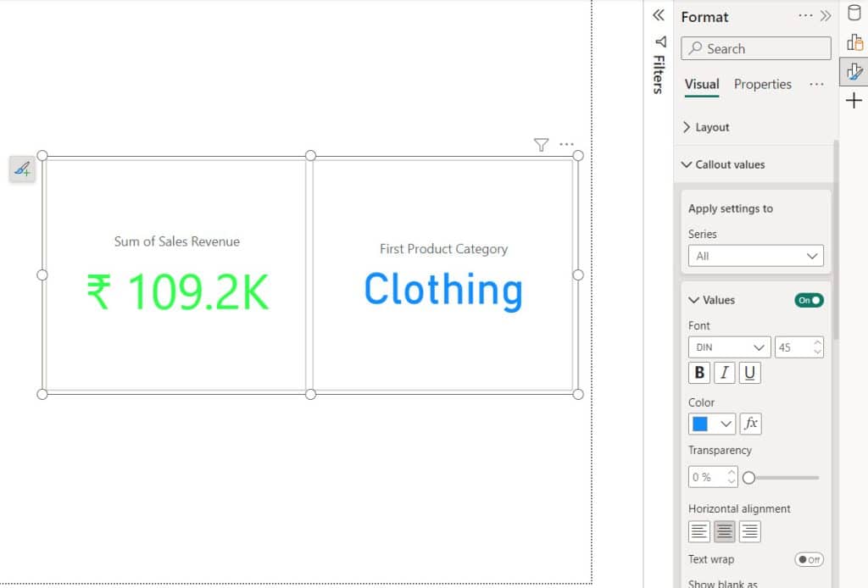Image resolution: width=868 pixels, height=588 pixels.
Task: Open the Build visual pane icon
Action: tap(854, 42)
